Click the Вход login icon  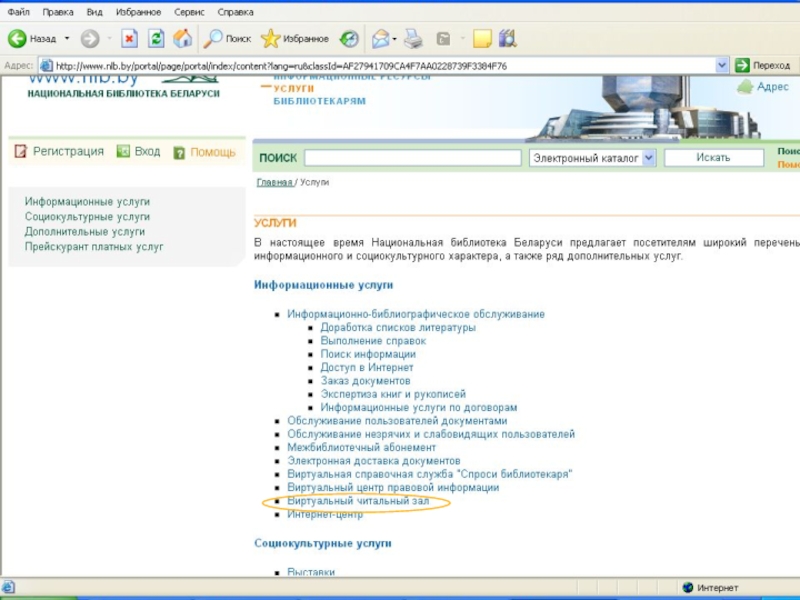[123, 151]
